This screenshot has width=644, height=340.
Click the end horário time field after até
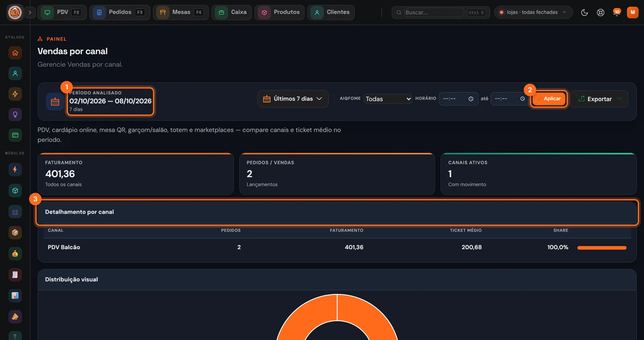[510, 99]
